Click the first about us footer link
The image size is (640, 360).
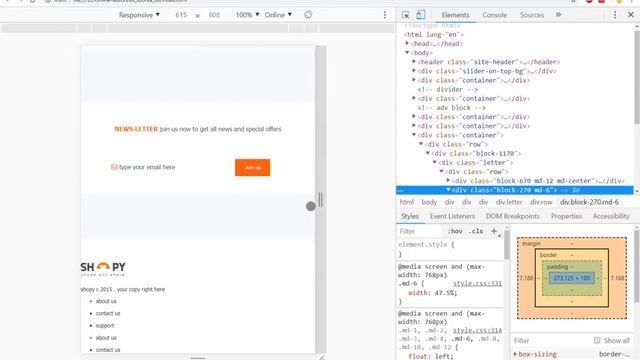[x=106, y=301]
